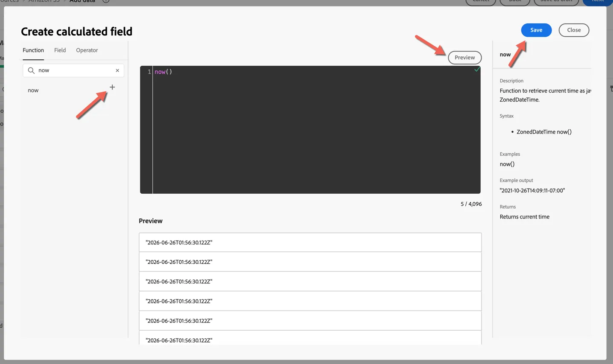
Task: Click line number 1 in editor gutter
Action: (149, 72)
